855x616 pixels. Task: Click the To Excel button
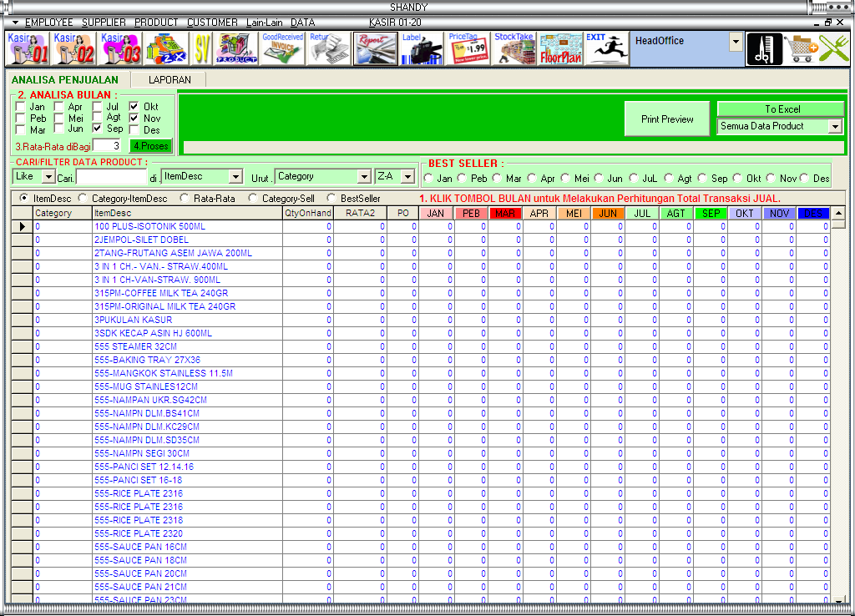(x=782, y=109)
